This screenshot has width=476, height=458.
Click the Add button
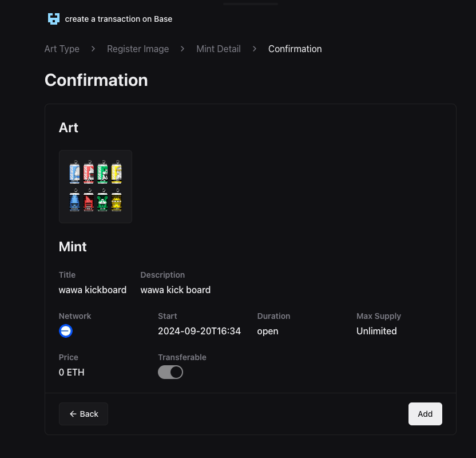(x=425, y=414)
